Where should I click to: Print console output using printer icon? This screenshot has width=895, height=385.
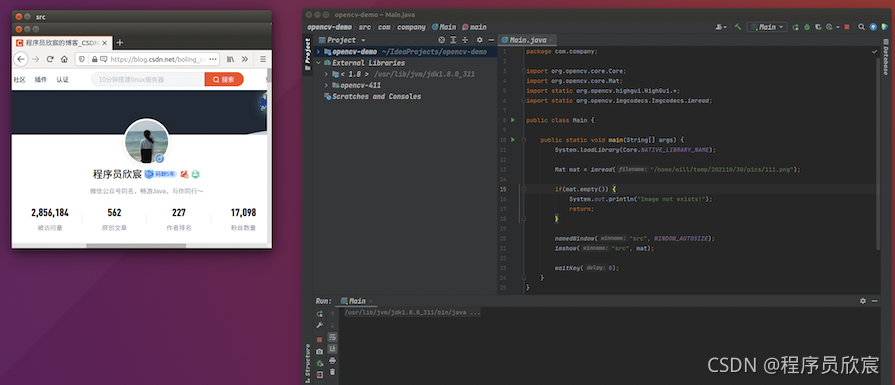click(332, 361)
